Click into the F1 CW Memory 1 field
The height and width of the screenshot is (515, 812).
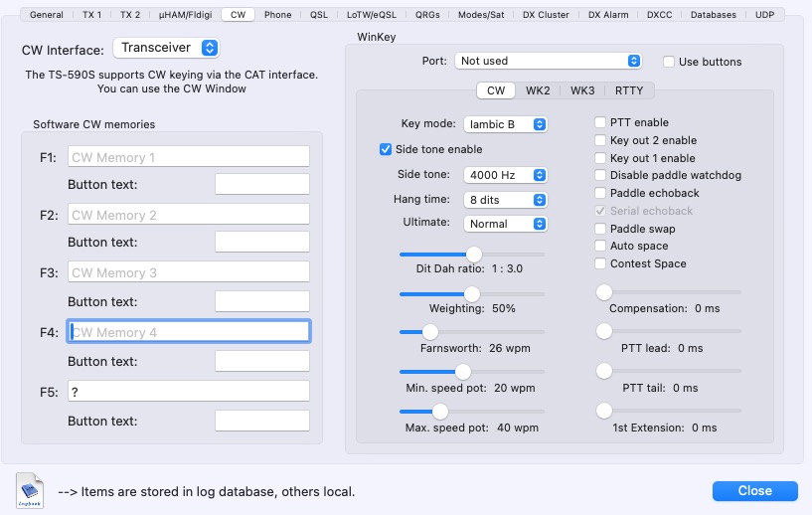(x=188, y=157)
